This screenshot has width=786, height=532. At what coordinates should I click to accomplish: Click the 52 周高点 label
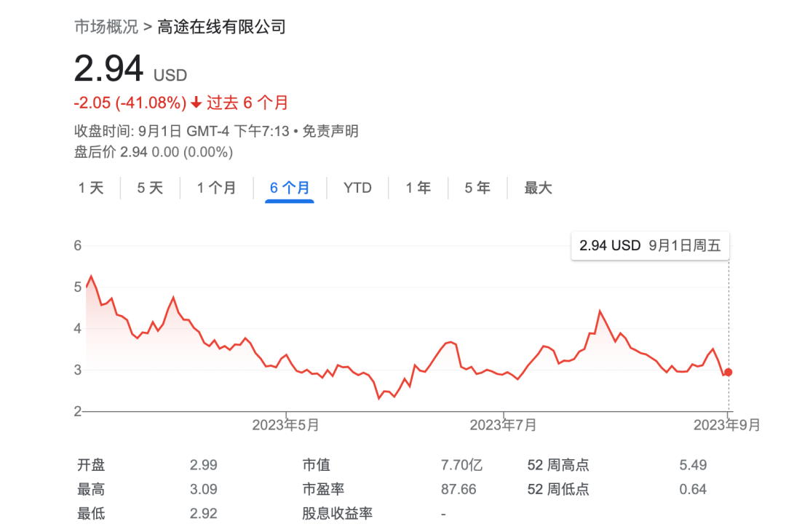558,465
